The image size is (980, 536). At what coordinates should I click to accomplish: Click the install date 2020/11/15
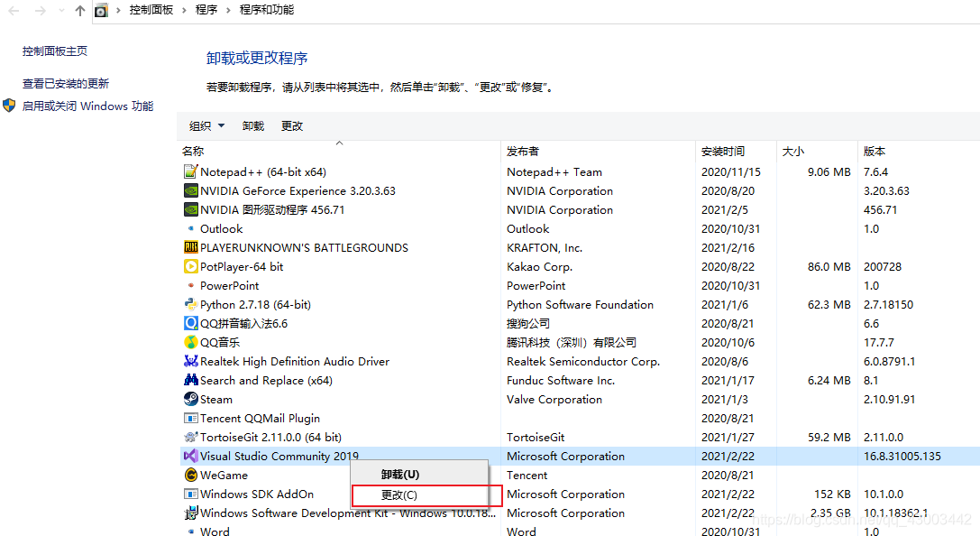(730, 172)
